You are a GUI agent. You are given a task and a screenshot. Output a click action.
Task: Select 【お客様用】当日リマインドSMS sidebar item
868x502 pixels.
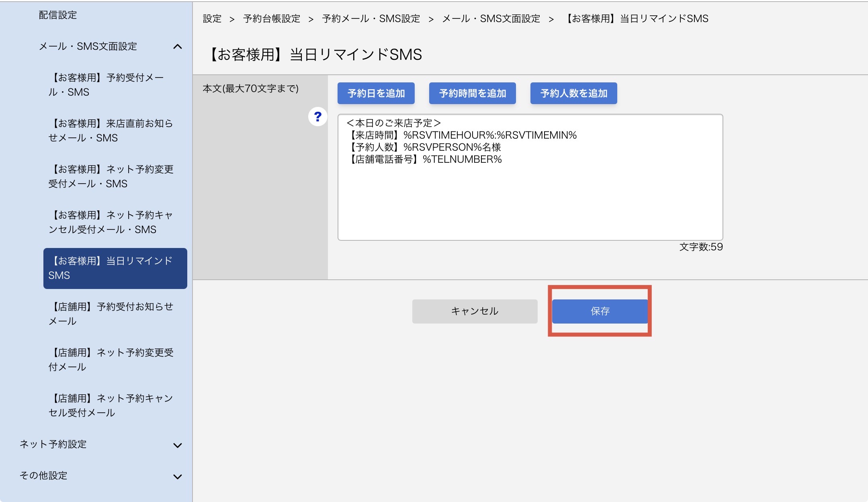[x=115, y=268]
